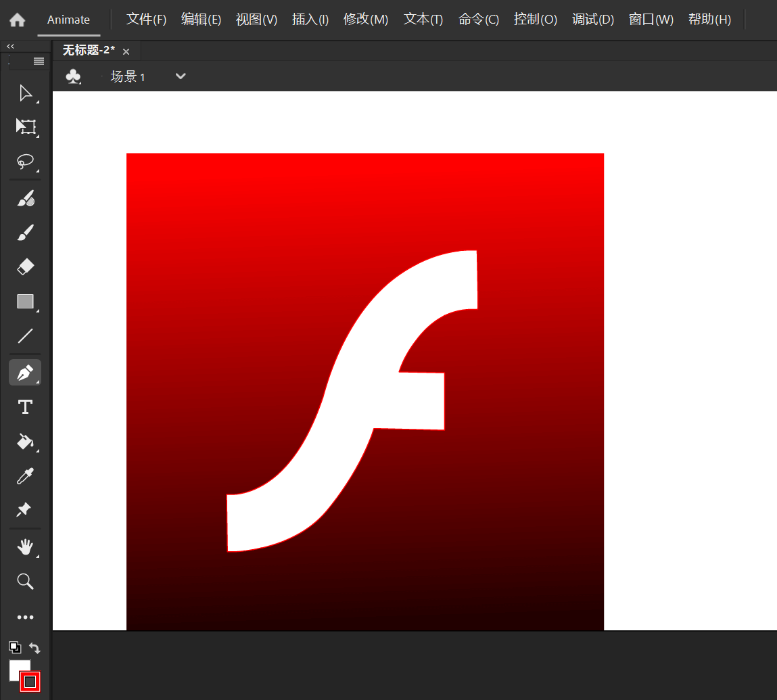Image resolution: width=777 pixels, height=700 pixels.
Task: Open the 帮助(H) menu
Action: point(709,20)
